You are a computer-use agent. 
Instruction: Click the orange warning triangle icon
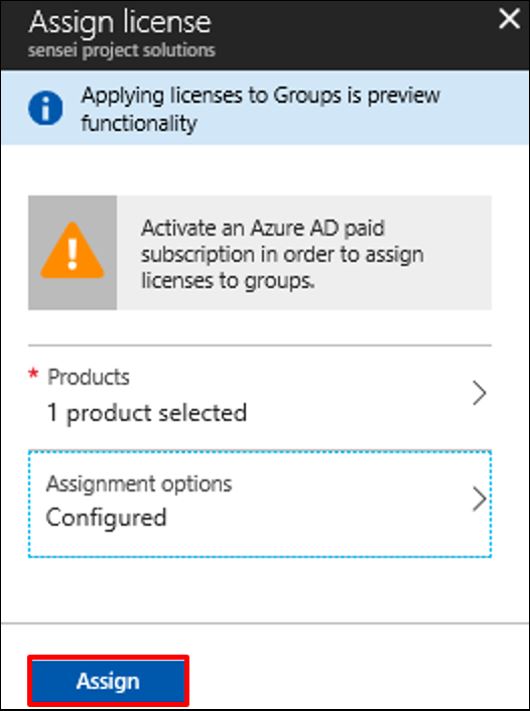click(73, 250)
